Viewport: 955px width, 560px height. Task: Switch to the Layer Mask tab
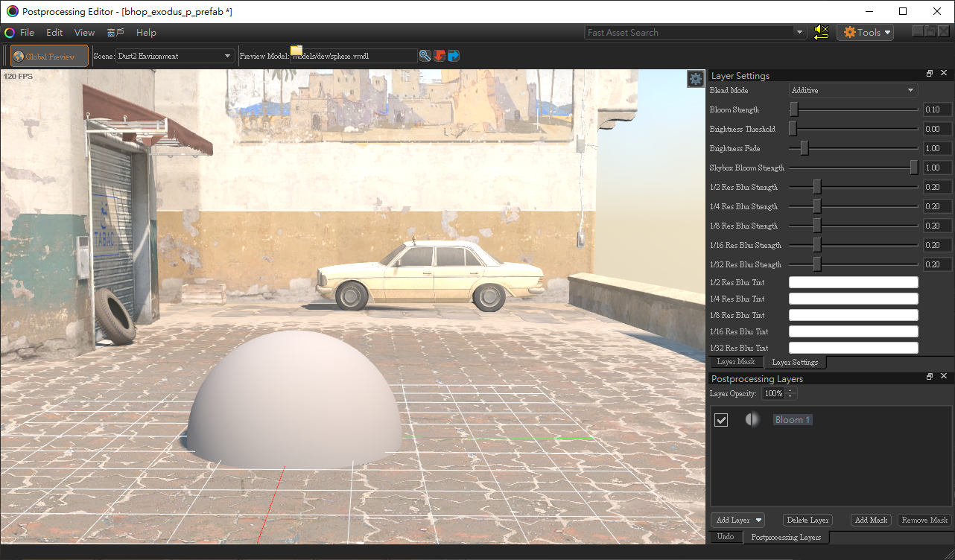[736, 362]
